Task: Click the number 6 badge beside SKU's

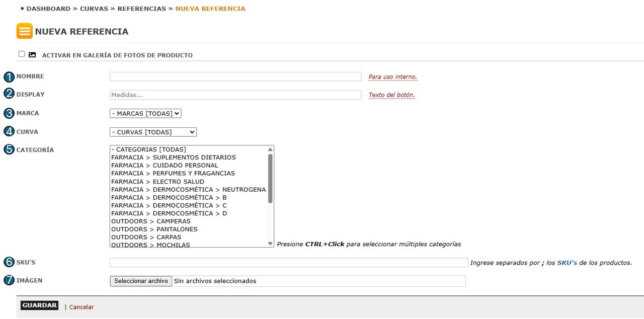Action: (x=9, y=263)
